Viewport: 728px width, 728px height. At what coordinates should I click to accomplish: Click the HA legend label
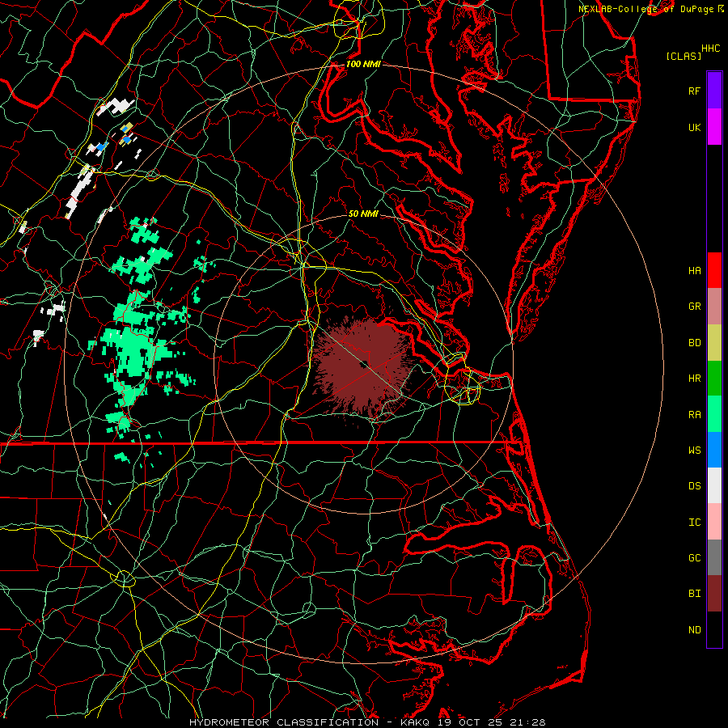coord(694,270)
